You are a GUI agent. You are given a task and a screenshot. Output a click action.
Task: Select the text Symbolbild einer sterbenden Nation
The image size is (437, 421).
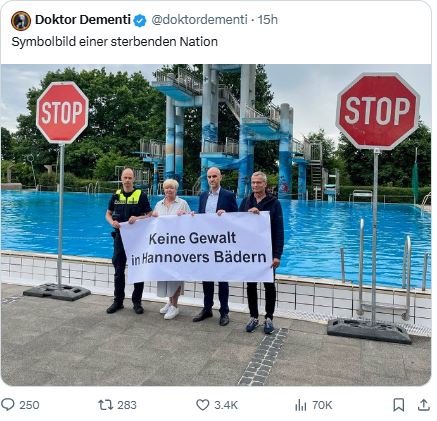click(115, 42)
